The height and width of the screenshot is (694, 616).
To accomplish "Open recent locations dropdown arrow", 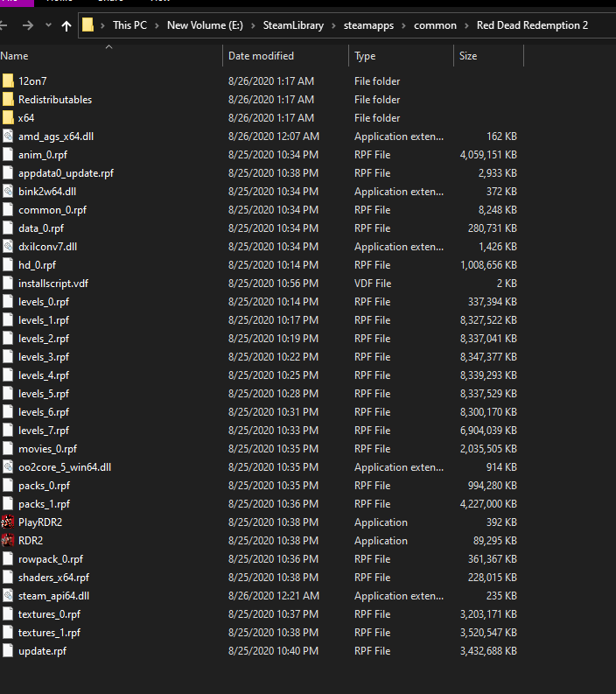I will 48,25.
